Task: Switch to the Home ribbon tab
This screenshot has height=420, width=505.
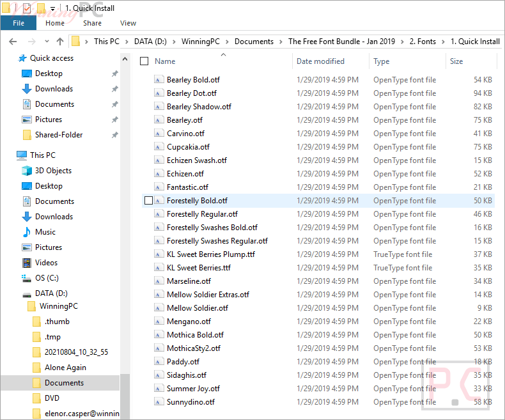Action: (x=55, y=23)
